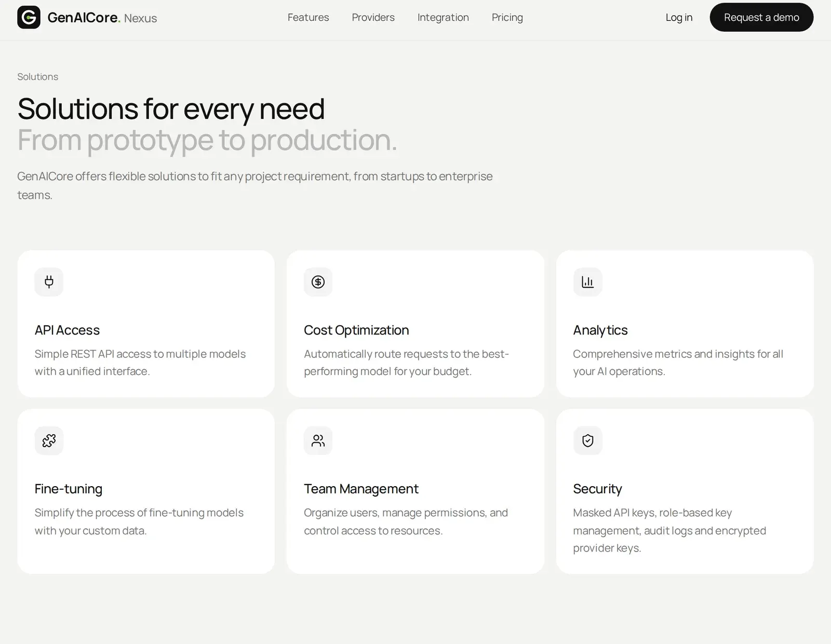Open the Features nav item
This screenshot has height=644, width=831.
pos(308,17)
